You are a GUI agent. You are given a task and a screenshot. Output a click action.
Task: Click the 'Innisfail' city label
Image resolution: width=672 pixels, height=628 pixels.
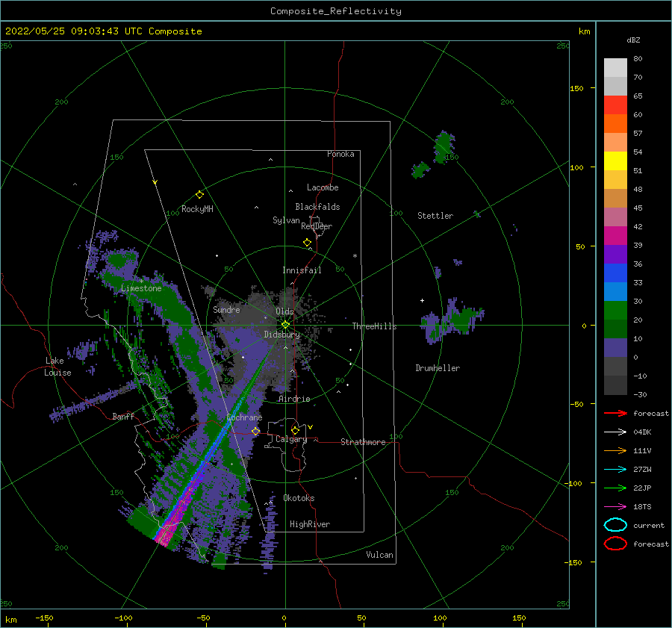pos(302,270)
